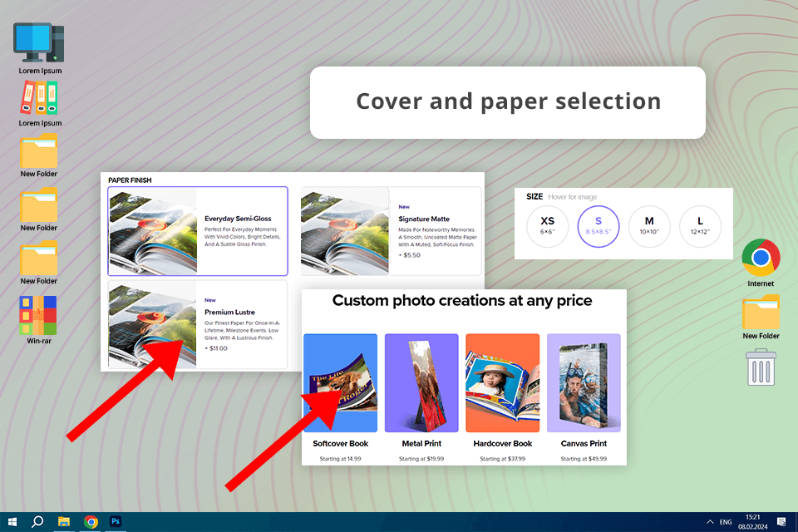Click the Hardcover Book product image
Screen dimensions: 798x532
[x=502, y=383]
